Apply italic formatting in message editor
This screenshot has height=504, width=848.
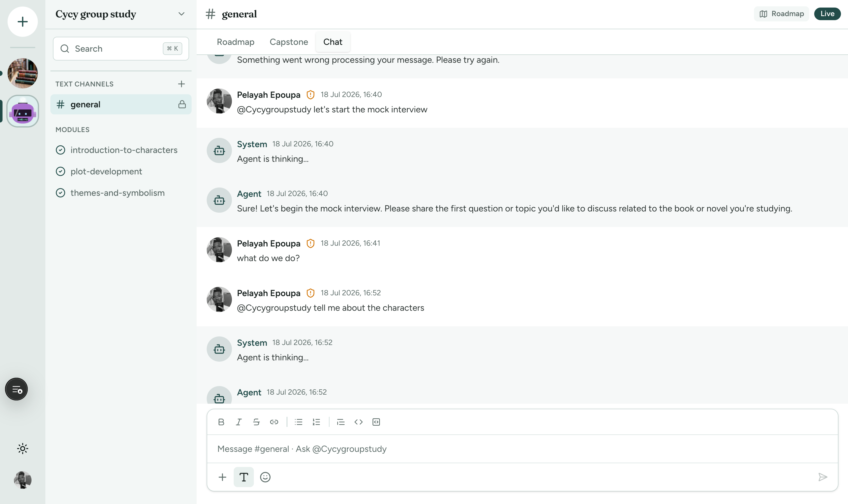(x=239, y=422)
